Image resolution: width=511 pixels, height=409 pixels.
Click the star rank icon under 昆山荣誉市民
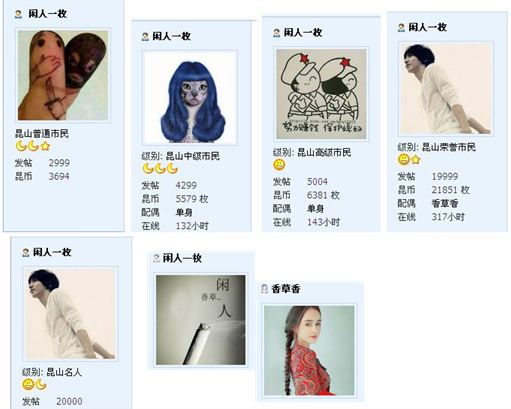[x=415, y=160]
